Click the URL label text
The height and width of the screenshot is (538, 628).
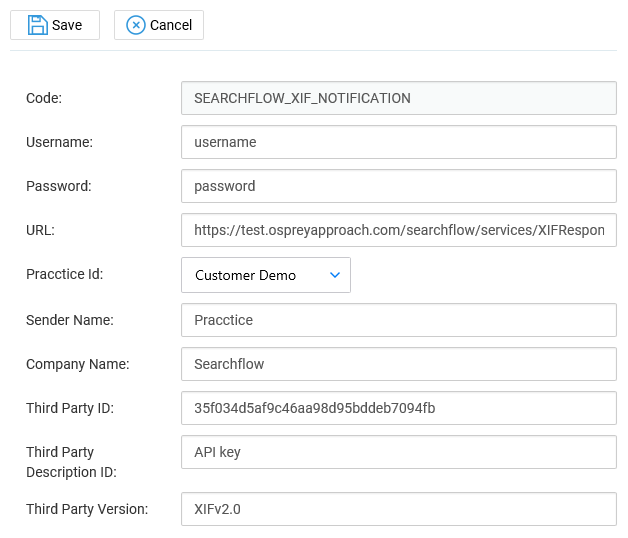[40, 230]
